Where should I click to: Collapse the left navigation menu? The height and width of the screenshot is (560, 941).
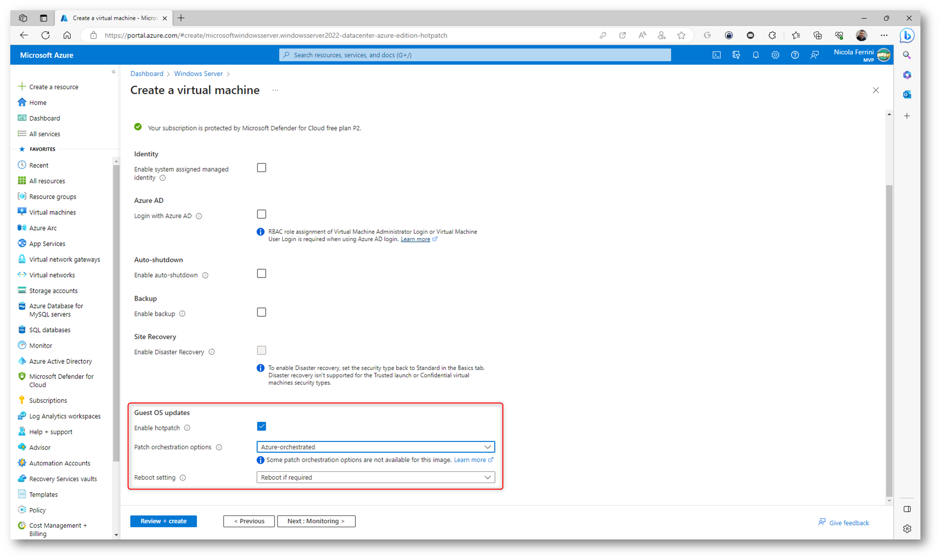[x=114, y=72]
